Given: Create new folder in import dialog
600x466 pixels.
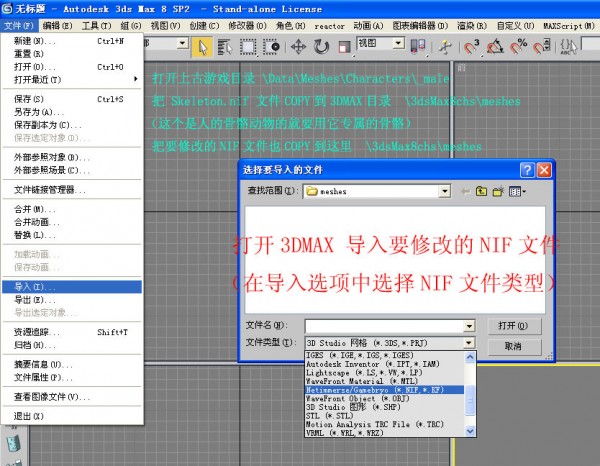Looking at the screenshot, I should point(498,191).
